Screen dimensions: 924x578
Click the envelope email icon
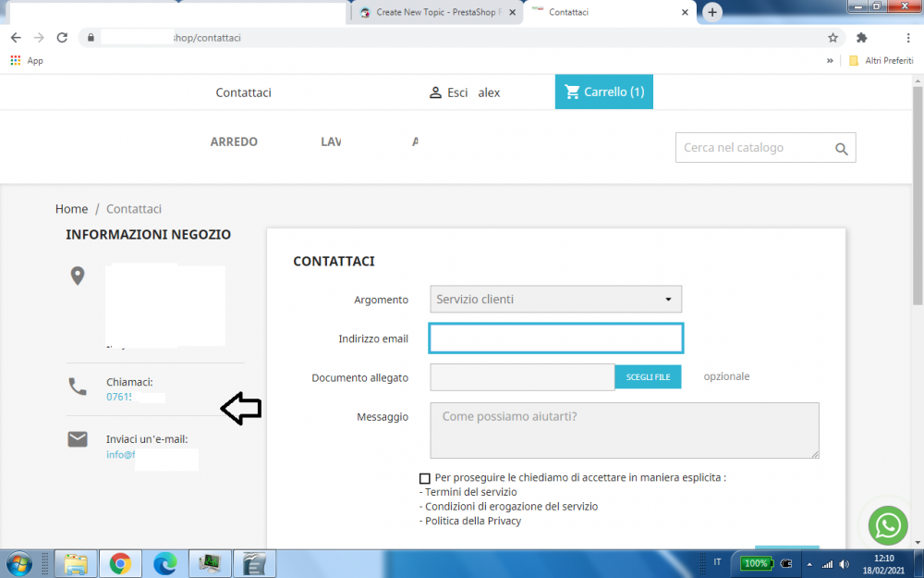(x=78, y=439)
